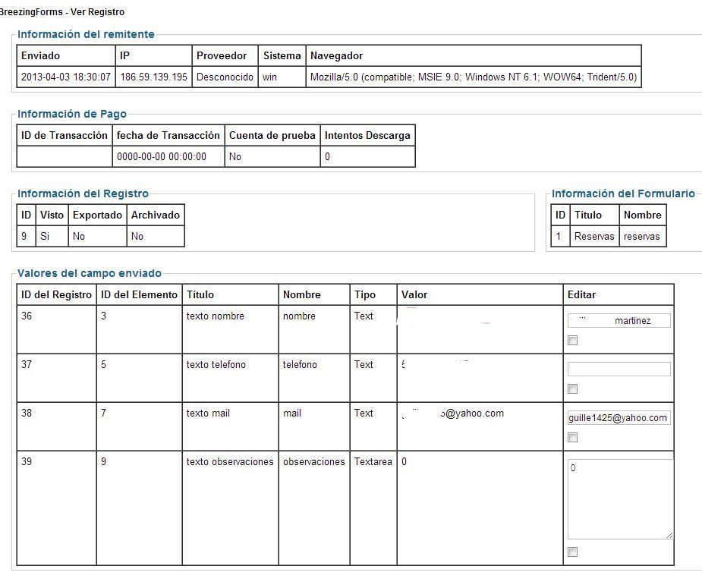Click the Información del Registro heading
The height and width of the screenshot is (588, 702).
click(x=83, y=193)
